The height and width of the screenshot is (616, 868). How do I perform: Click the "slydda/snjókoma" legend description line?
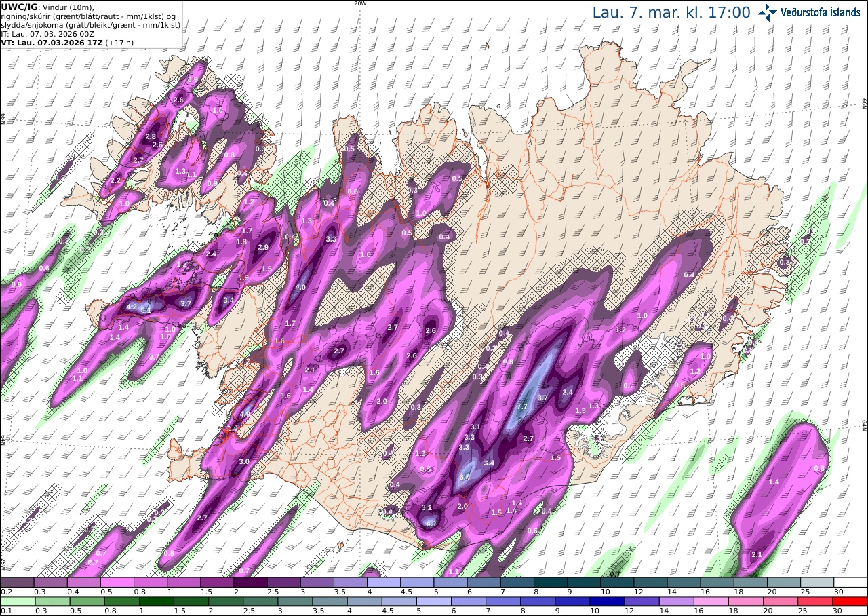(91, 25)
